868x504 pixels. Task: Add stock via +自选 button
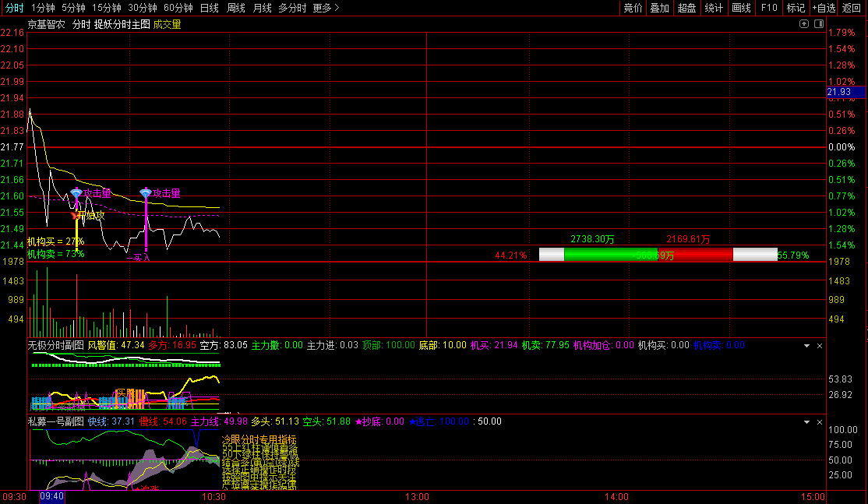coord(824,8)
